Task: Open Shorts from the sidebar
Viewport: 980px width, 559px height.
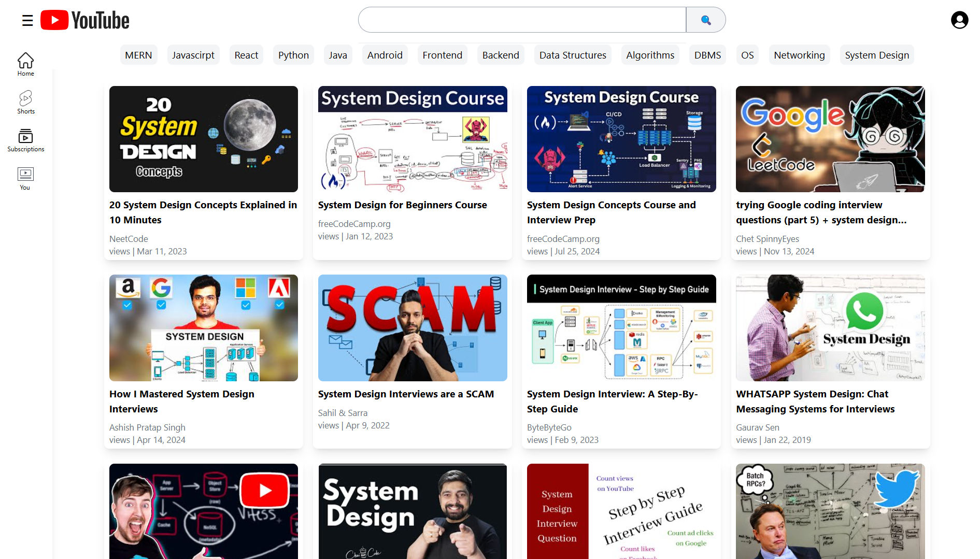Action: tap(25, 102)
